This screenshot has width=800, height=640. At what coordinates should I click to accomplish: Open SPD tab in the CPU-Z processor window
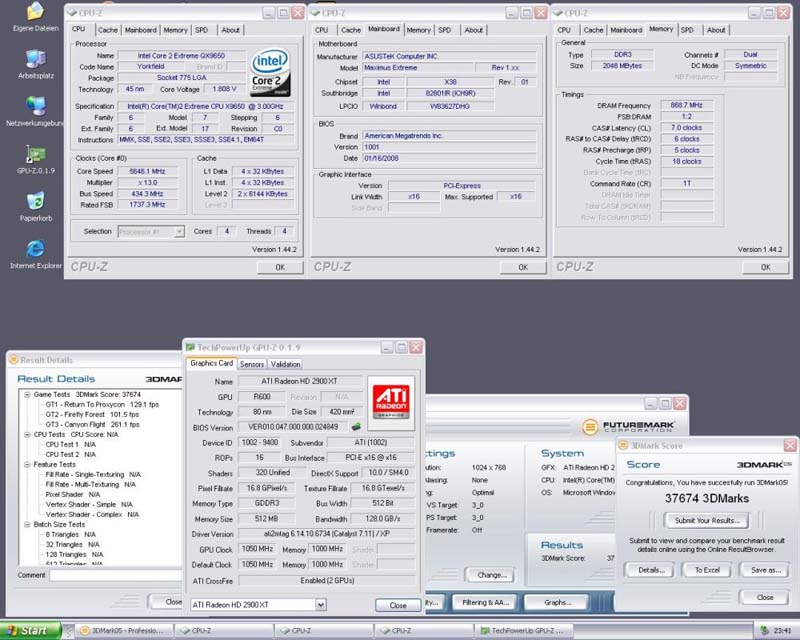tap(202, 30)
